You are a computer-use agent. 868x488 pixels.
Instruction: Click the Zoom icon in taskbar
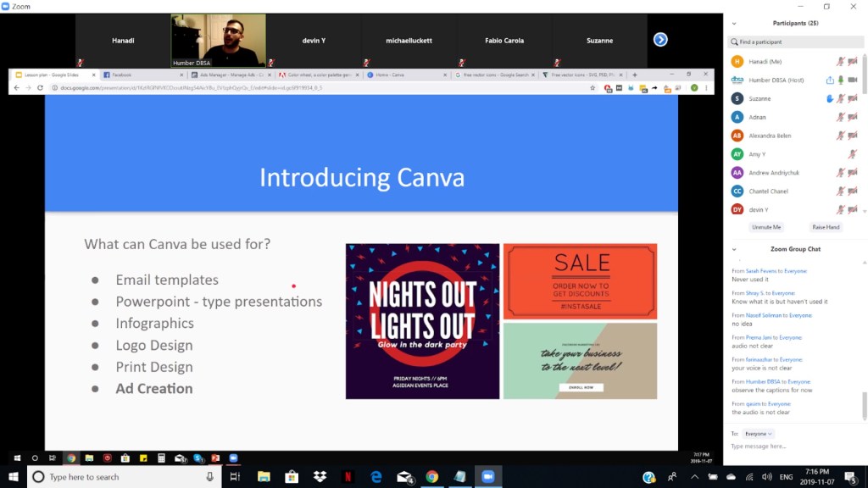[487, 477]
